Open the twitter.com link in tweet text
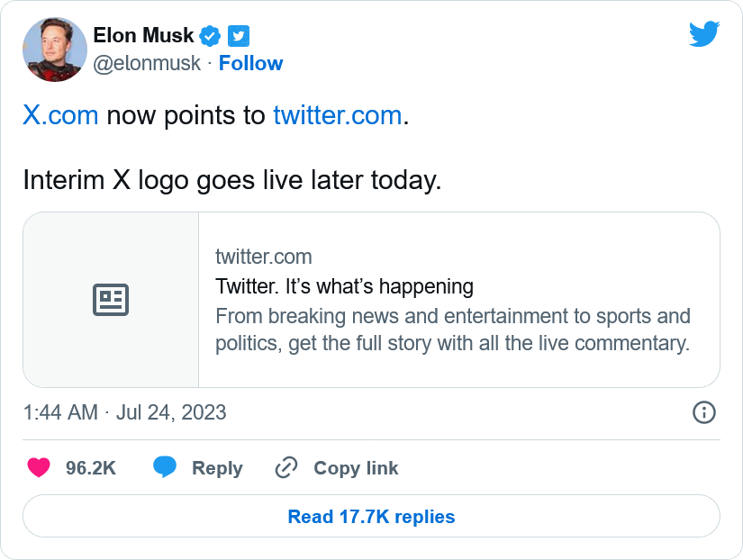 click(337, 116)
